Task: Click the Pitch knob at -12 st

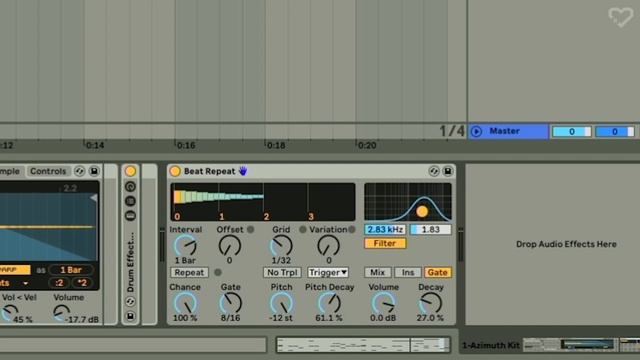Action: pos(281,304)
